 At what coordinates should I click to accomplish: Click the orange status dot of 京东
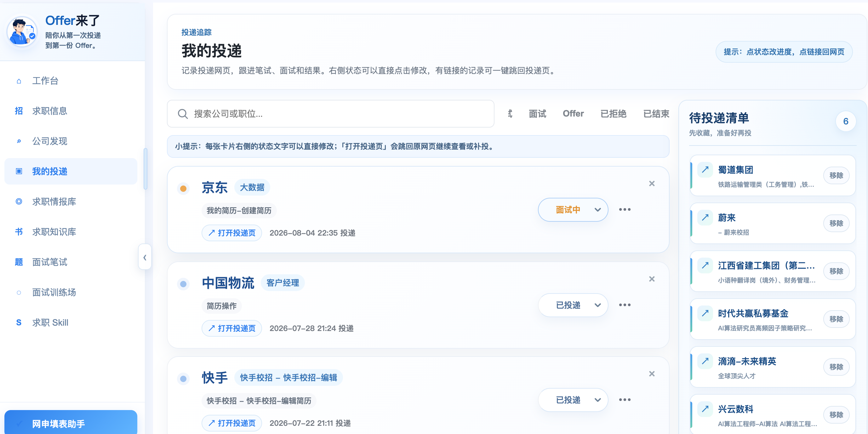[x=183, y=189]
